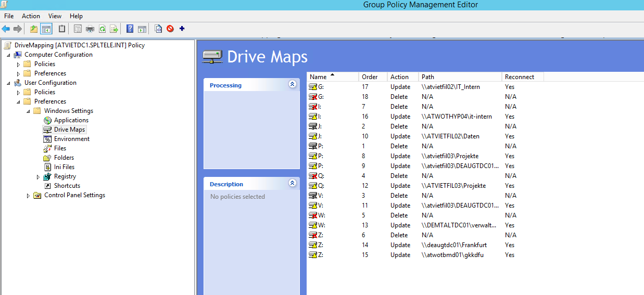Click the drive icon of W: order 13

point(313,225)
